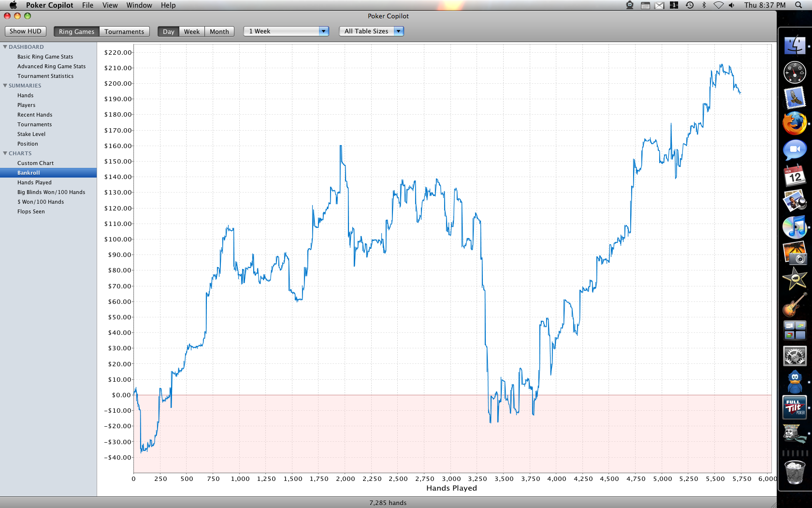Select Day grouping
The image size is (812, 508).
pyautogui.click(x=168, y=31)
